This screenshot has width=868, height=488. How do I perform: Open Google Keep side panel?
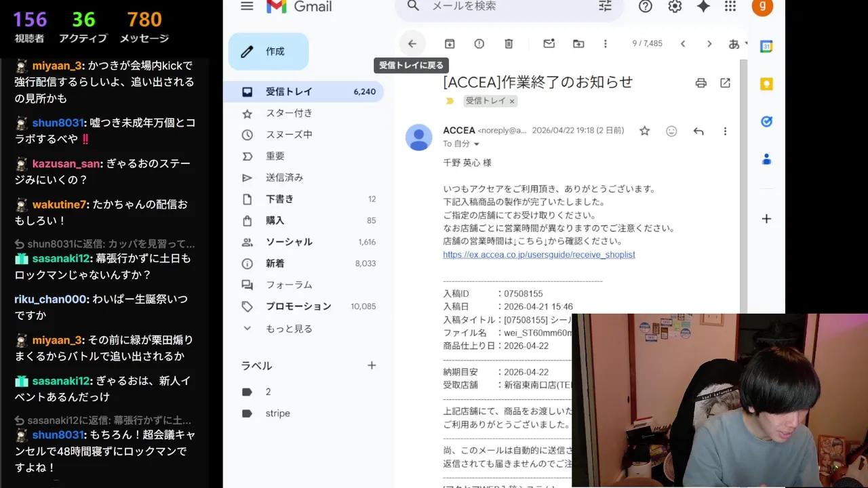click(766, 84)
